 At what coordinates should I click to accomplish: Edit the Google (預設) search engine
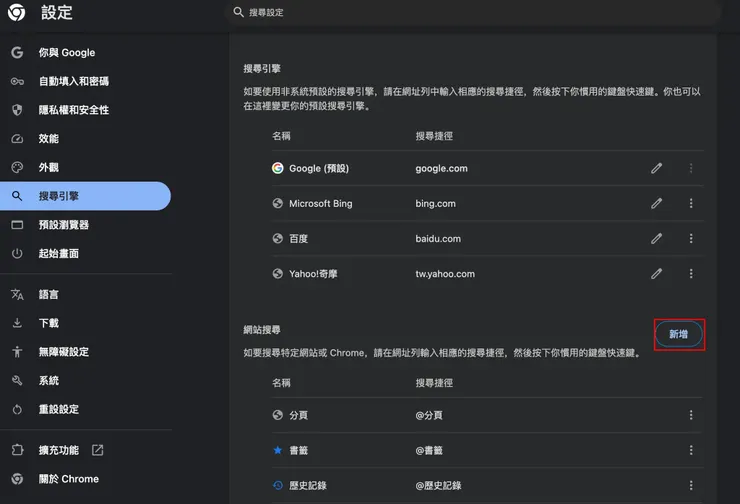point(656,168)
